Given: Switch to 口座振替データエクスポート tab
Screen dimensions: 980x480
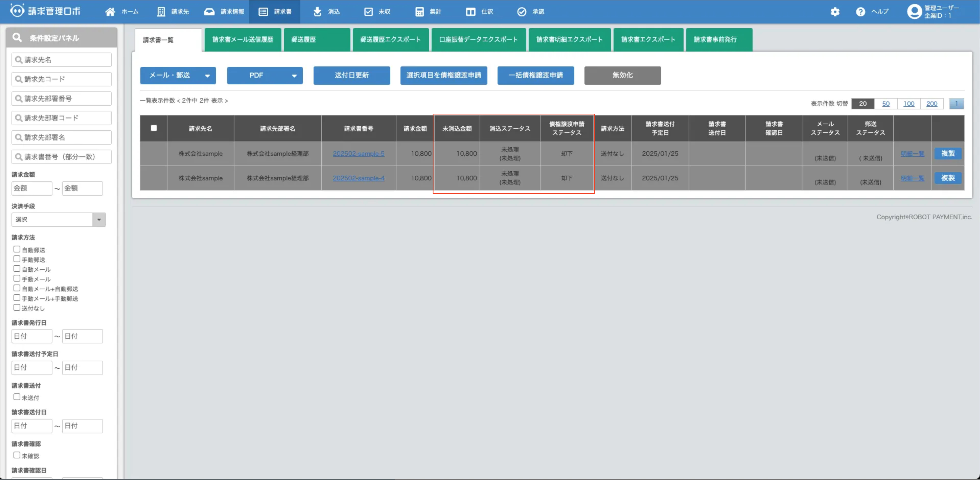Looking at the screenshot, I should [479, 40].
